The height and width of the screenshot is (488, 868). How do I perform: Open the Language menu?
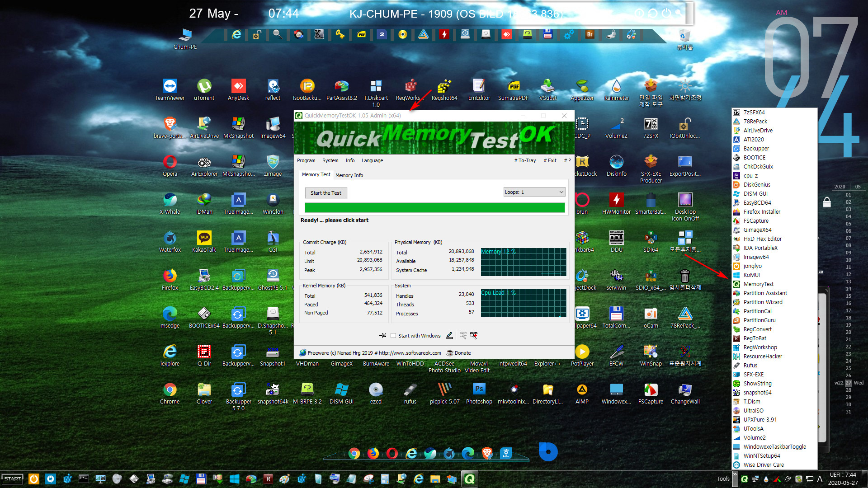(372, 160)
